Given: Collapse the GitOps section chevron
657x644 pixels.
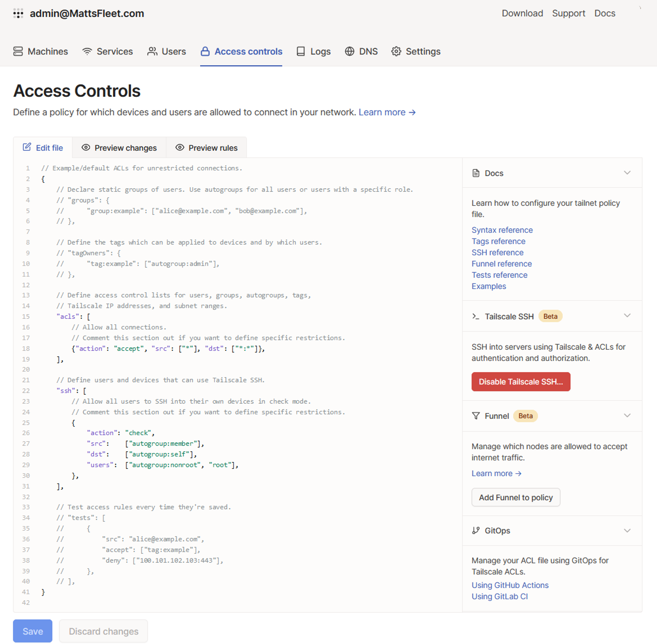Looking at the screenshot, I should point(627,530).
